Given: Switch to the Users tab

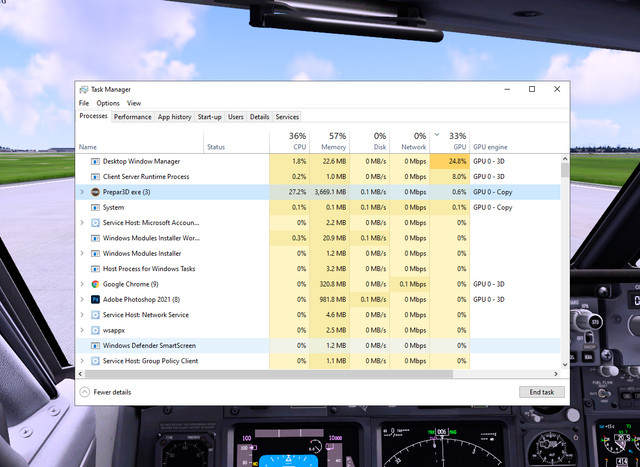Looking at the screenshot, I should pos(236,117).
